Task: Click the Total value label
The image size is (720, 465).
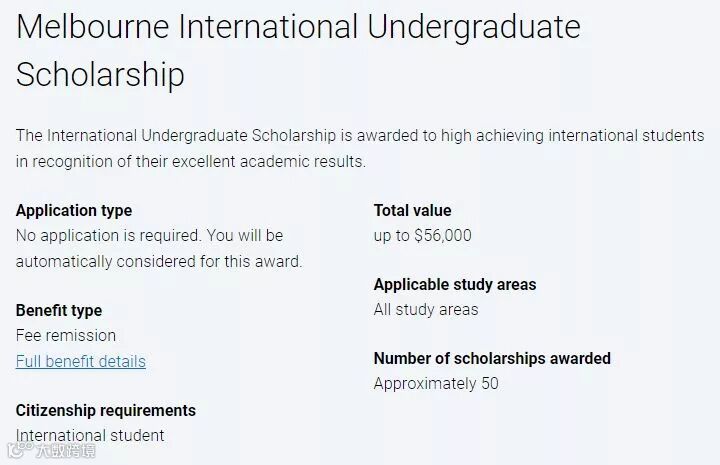Action: click(x=412, y=210)
